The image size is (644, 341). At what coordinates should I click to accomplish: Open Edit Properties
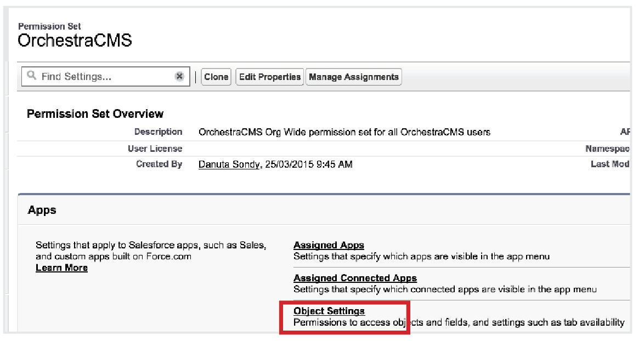[x=270, y=77]
